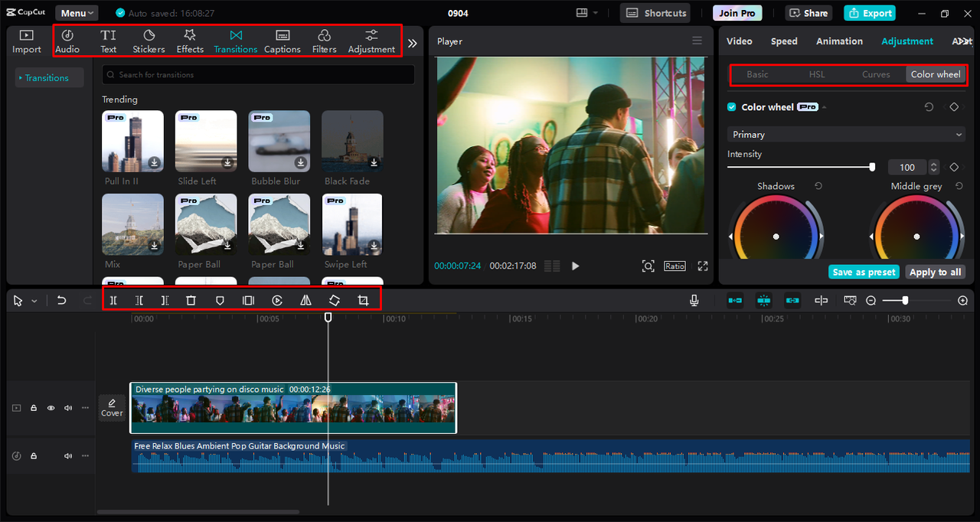The height and width of the screenshot is (522, 980).
Task: Open video track more options
Action: coord(85,408)
